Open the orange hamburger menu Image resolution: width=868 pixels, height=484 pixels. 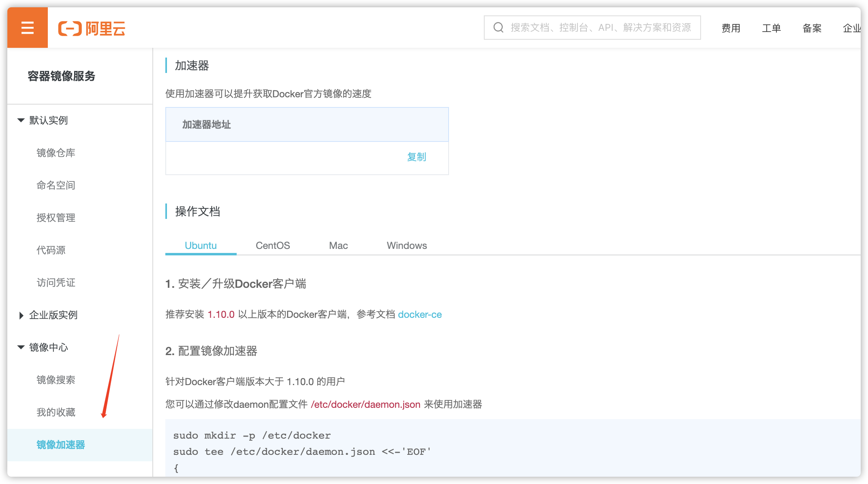(x=27, y=28)
